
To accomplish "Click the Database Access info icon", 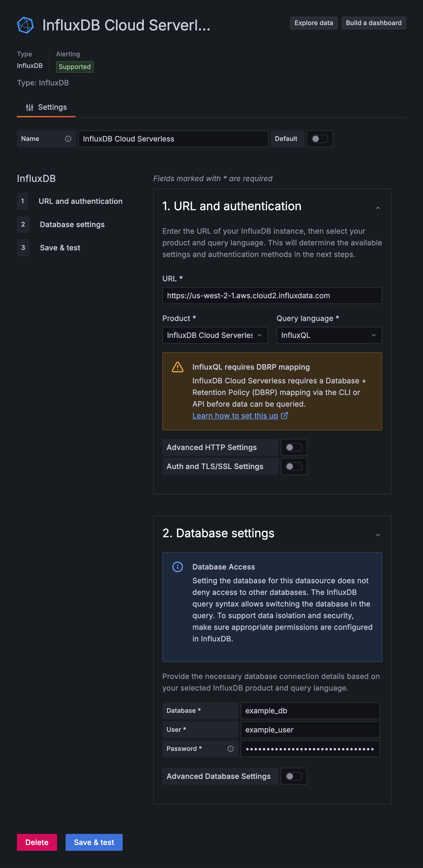I will (x=178, y=567).
